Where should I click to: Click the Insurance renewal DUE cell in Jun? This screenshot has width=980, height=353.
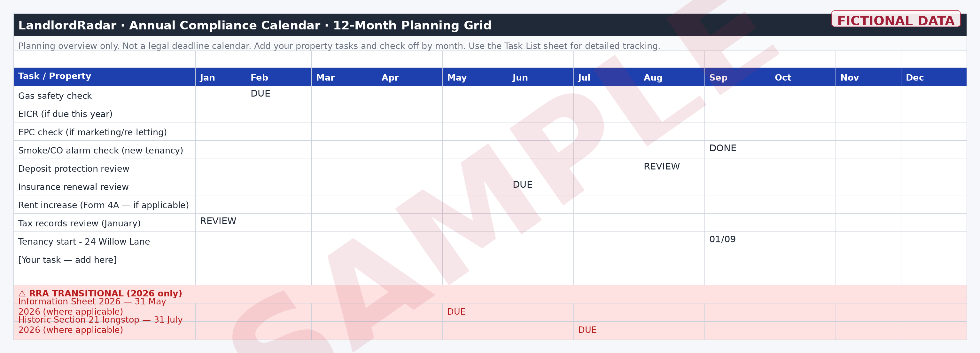pyautogui.click(x=541, y=186)
